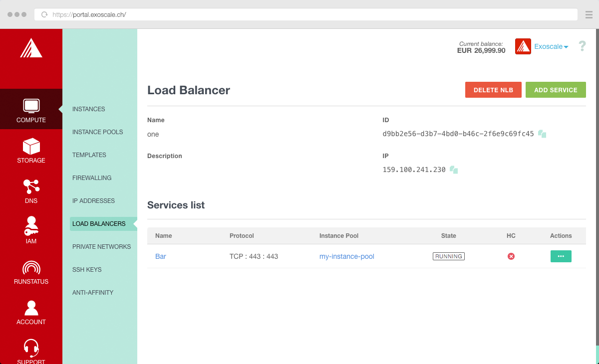Open Firewalling in the submenu
This screenshot has width=599, height=364.
click(x=92, y=178)
